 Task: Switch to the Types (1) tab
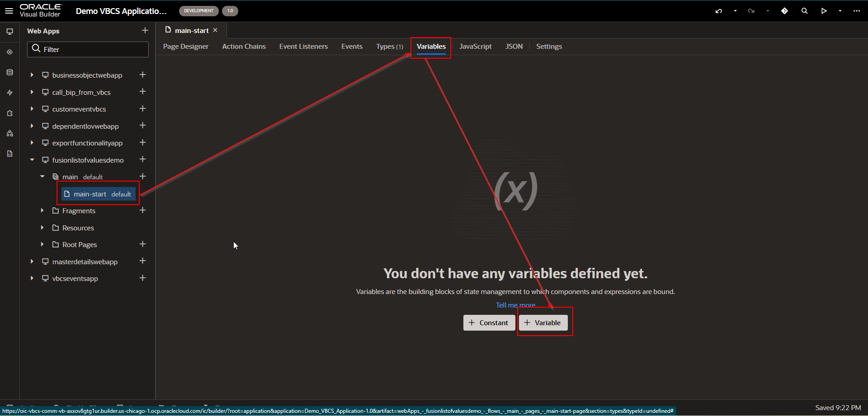coord(389,47)
